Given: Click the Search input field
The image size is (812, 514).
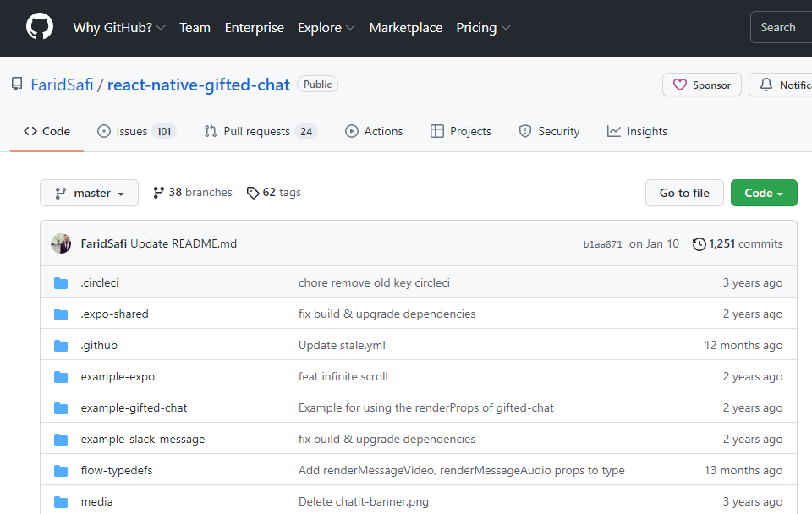Looking at the screenshot, I should (781, 27).
